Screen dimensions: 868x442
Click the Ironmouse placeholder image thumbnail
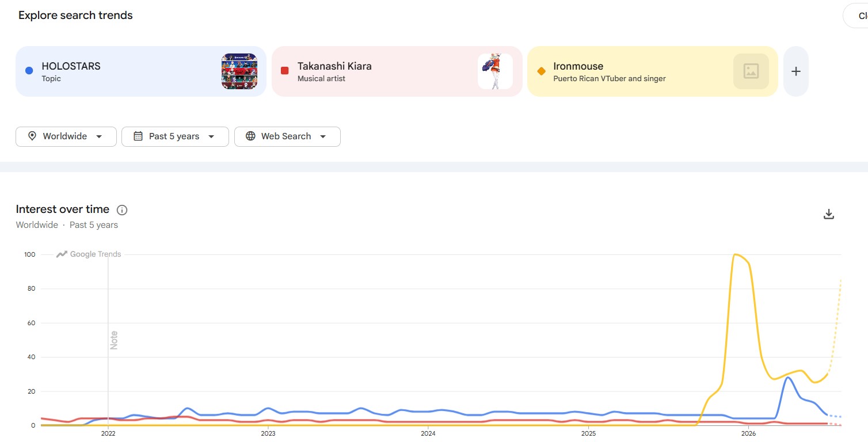click(x=751, y=71)
